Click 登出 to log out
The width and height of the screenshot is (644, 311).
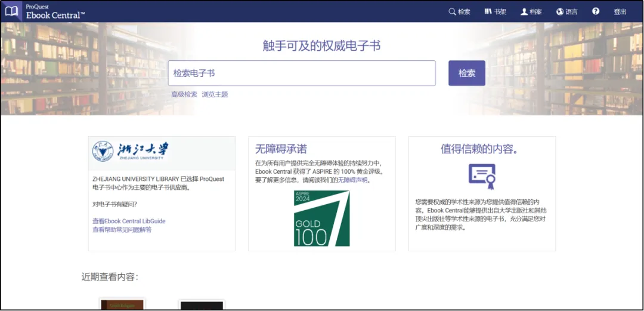pos(620,12)
